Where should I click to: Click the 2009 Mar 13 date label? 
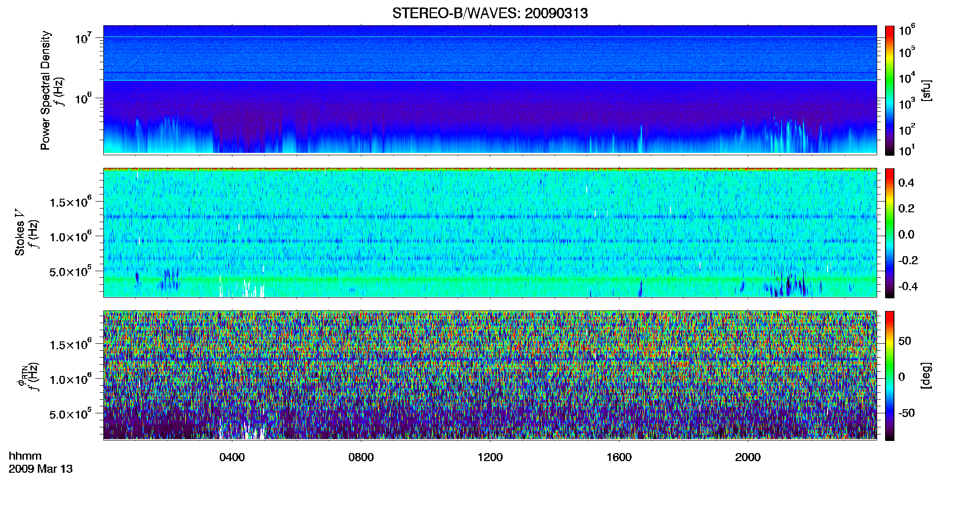[x=41, y=469]
